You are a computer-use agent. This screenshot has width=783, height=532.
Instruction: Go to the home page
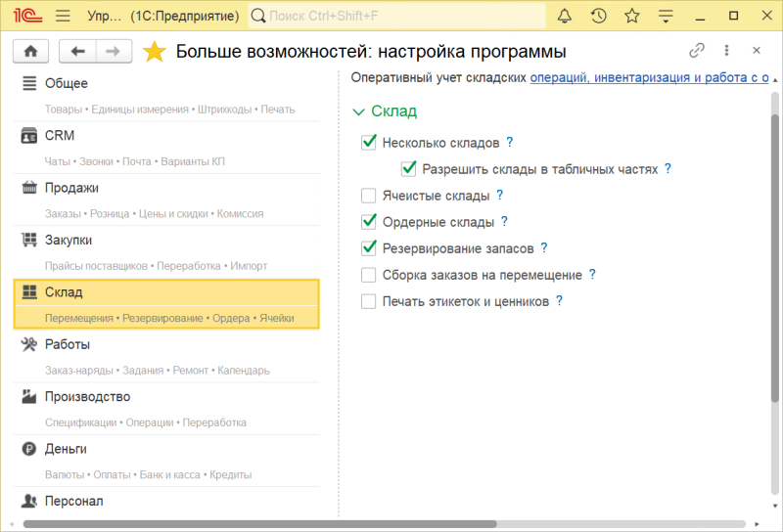(31, 51)
